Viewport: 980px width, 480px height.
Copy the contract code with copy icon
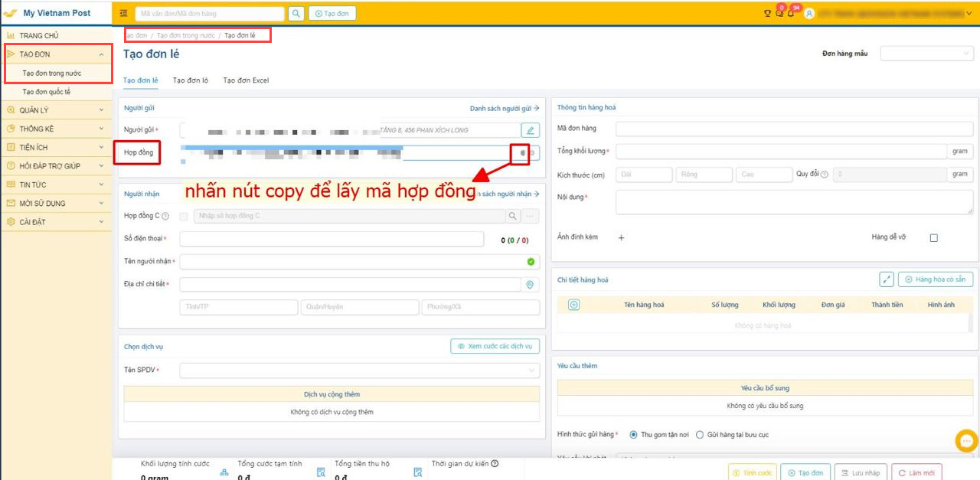522,153
